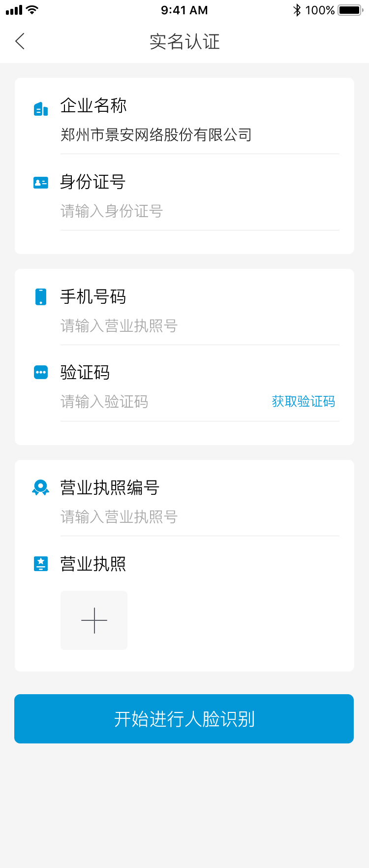Tap the 实名认证 page title
The image size is (369, 868).
pos(184,42)
